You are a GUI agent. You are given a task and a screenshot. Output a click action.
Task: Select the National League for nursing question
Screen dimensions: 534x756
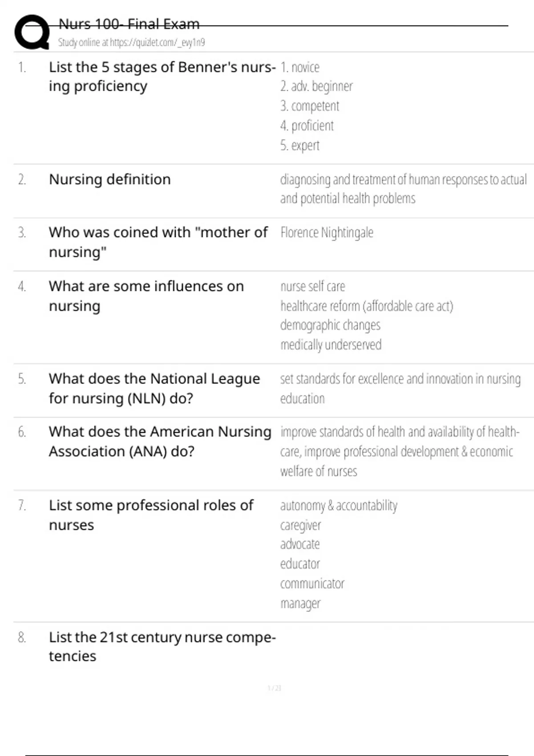tap(154, 388)
